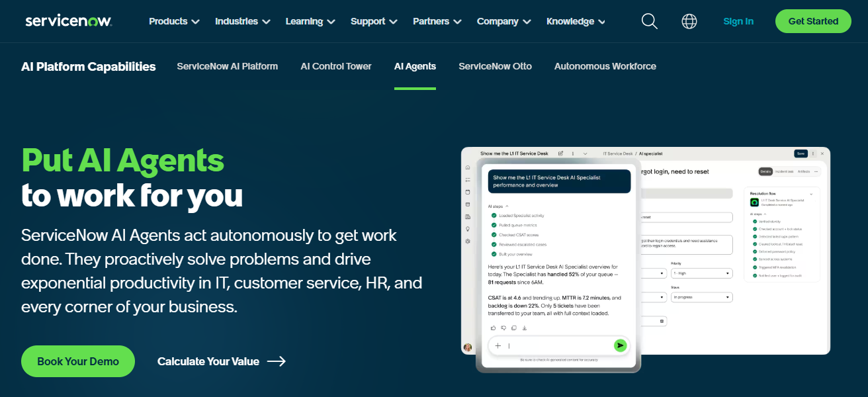This screenshot has height=397, width=868.
Task: Click the green specialist icon in Resolution flow
Action: click(x=754, y=202)
